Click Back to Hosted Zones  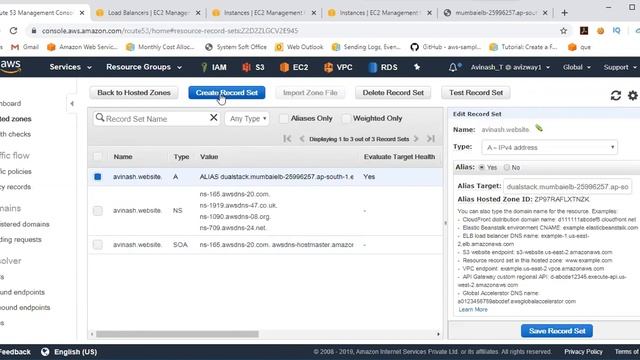133,93
